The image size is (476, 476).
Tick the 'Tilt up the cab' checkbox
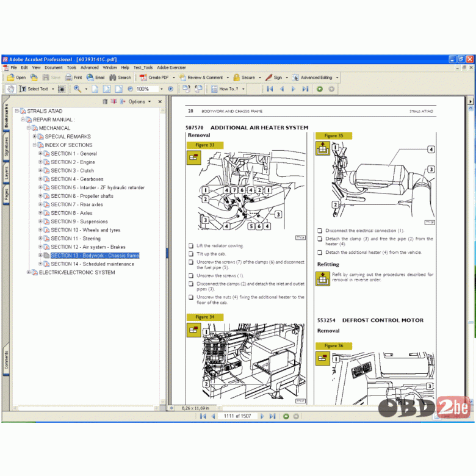point(191,254)
